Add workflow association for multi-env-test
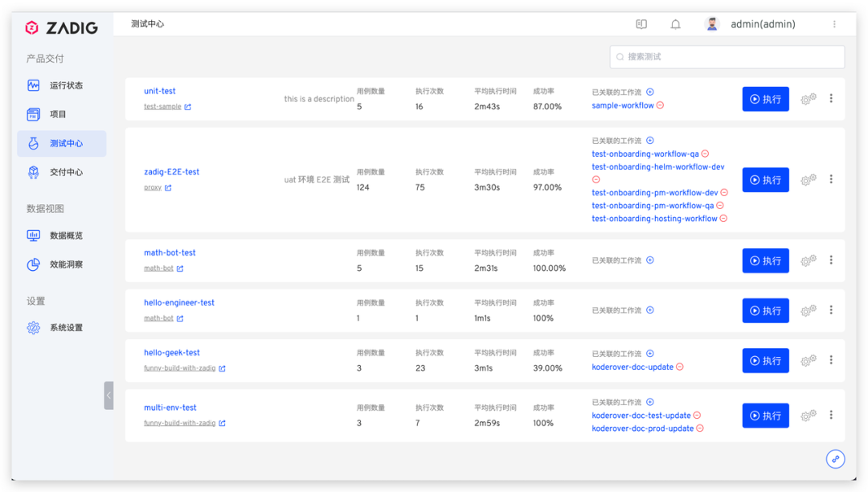The height and width of the screenshot is (492, 868). pos(650,402)
